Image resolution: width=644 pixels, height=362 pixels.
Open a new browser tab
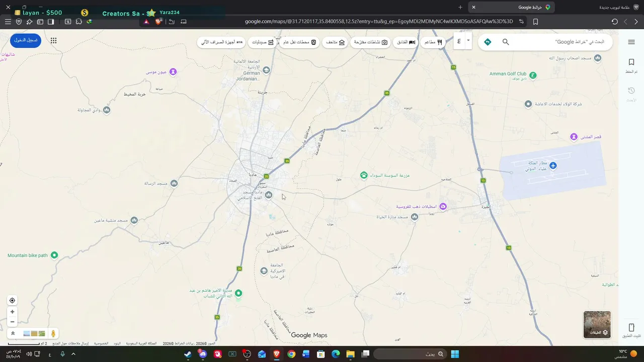[x=460, y=7]
